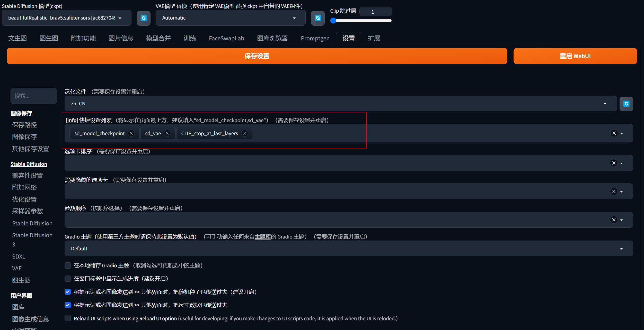Screen dimensions: 644x330
Task: Remove the sd_model_checkpoint tag
Action: click(131, 133)
